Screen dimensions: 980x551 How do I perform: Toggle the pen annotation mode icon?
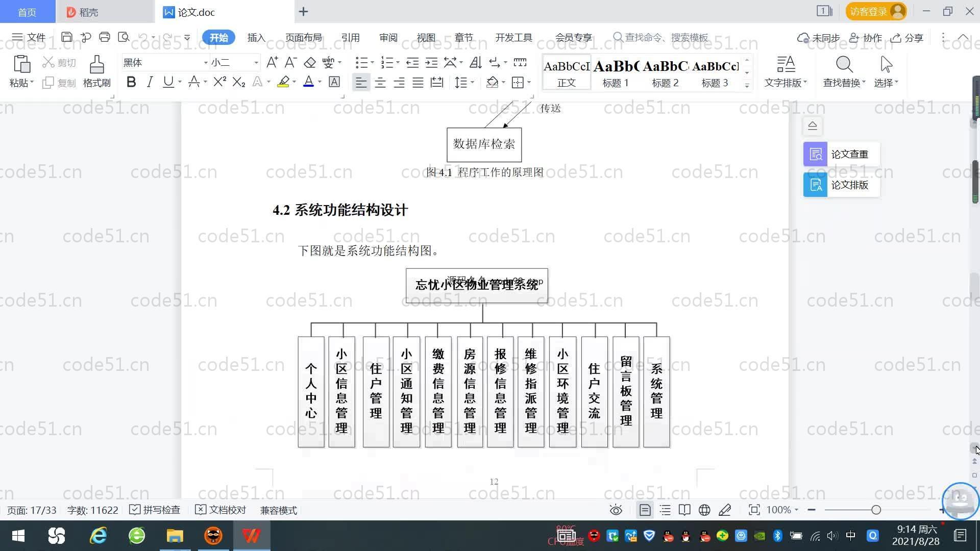[725, 510]
